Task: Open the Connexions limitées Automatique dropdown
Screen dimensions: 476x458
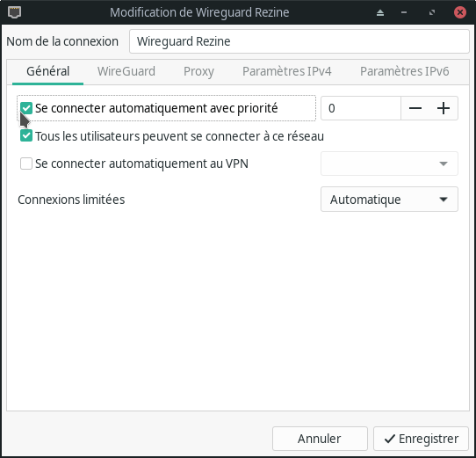Action: pos(389,200)
